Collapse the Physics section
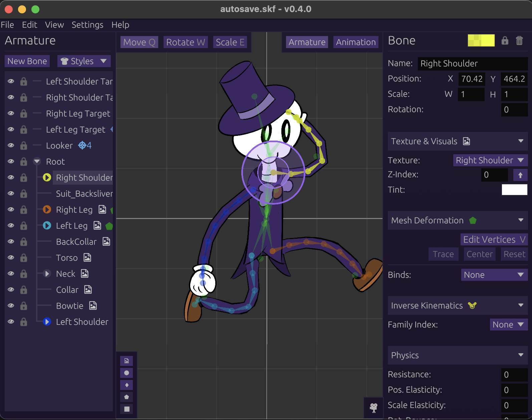Screen dimensions: 532x420 tap(521, 355)
